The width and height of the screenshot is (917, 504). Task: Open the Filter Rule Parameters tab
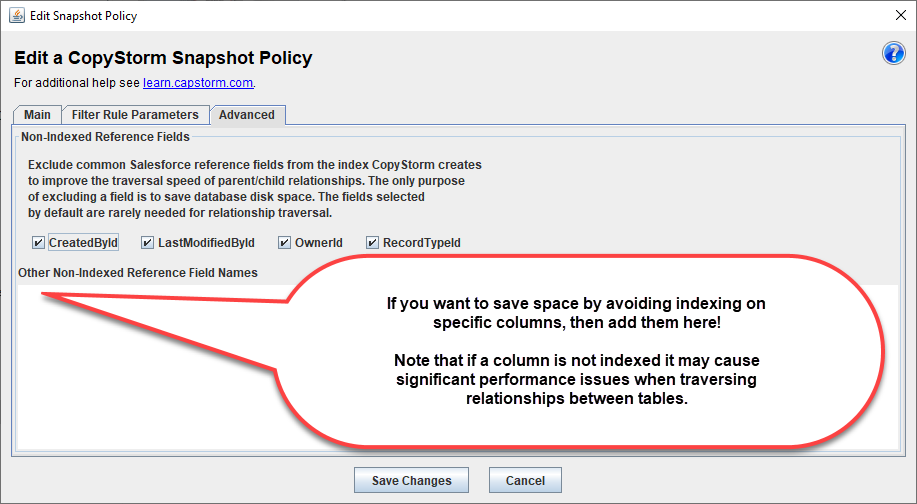[x=135, y=115]
